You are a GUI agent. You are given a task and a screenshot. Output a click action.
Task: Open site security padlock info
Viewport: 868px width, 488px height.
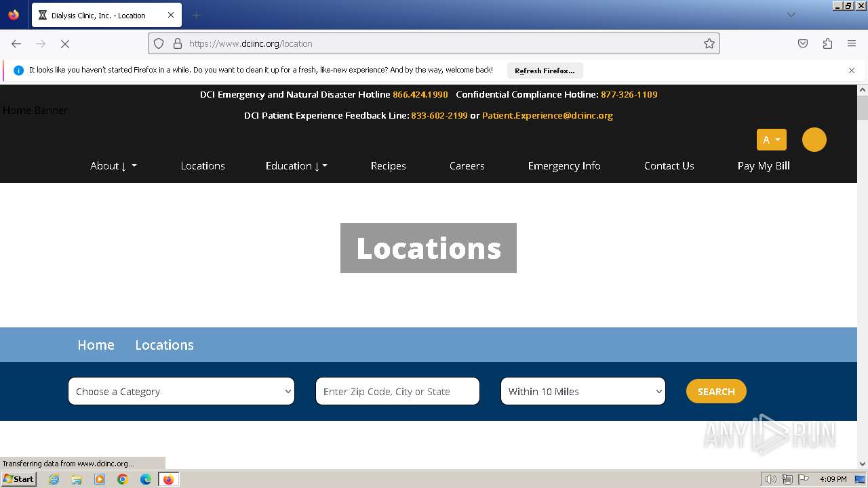pyautogui.click(x=178, y=43)
